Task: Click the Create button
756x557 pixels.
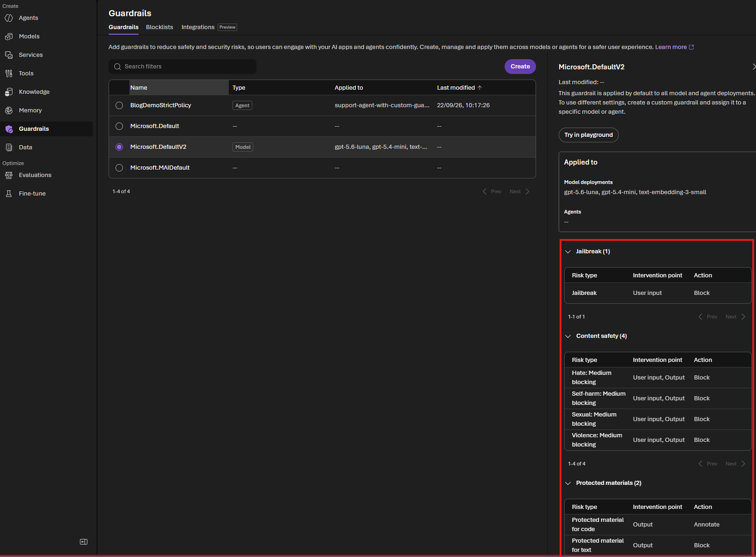Action: (x=520, y=67)
